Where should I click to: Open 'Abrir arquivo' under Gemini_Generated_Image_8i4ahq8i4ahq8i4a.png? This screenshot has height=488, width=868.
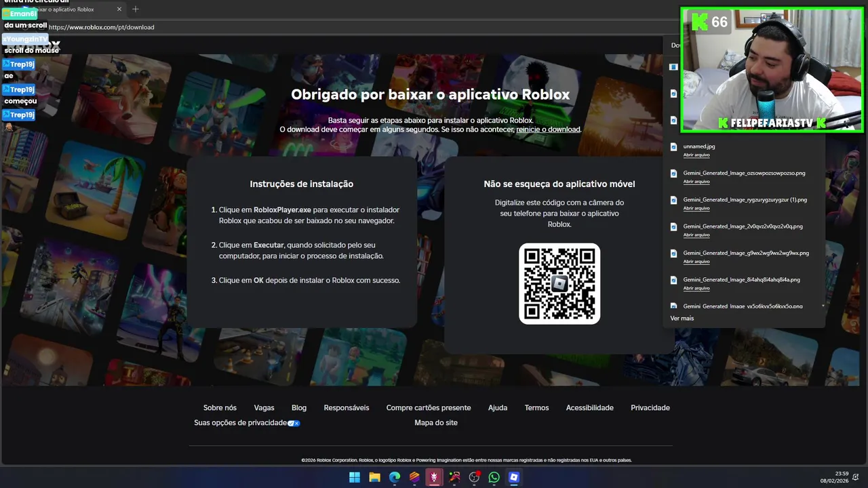pos(696,288)
